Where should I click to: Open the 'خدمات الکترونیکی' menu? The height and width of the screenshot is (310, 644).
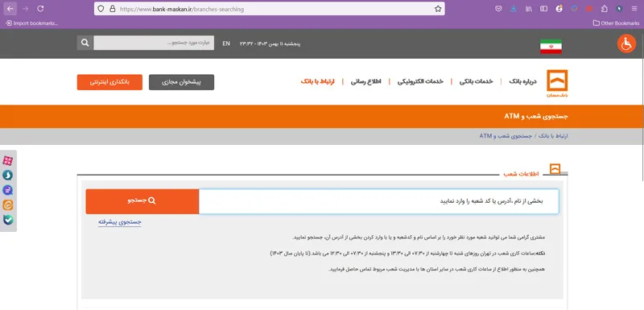(420, 81)
